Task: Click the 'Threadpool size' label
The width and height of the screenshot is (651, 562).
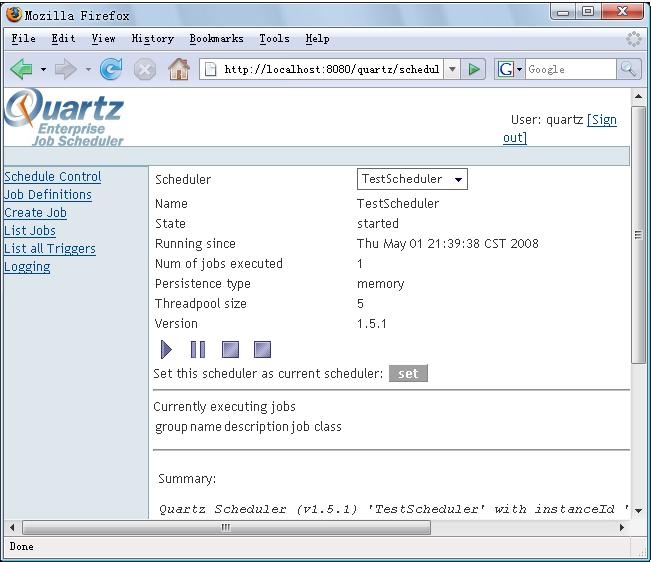Action: pyautogui.click(x=201, y=304)
